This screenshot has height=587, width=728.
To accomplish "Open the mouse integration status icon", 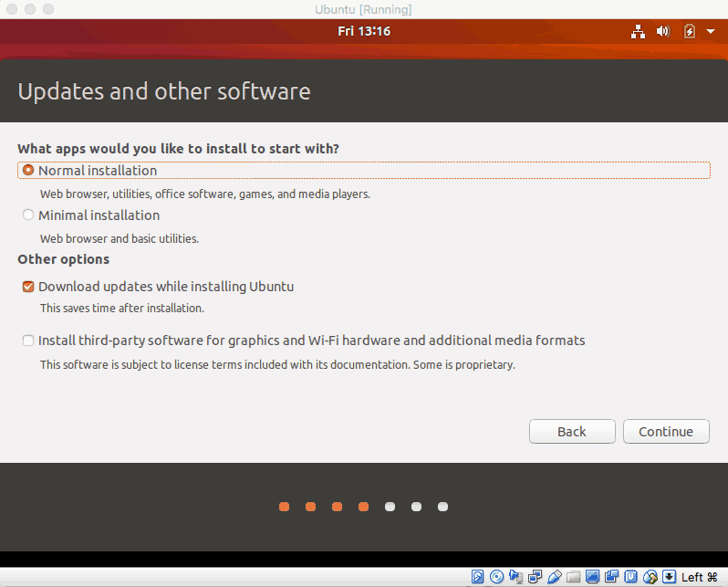I will click(x=650, y=577).
